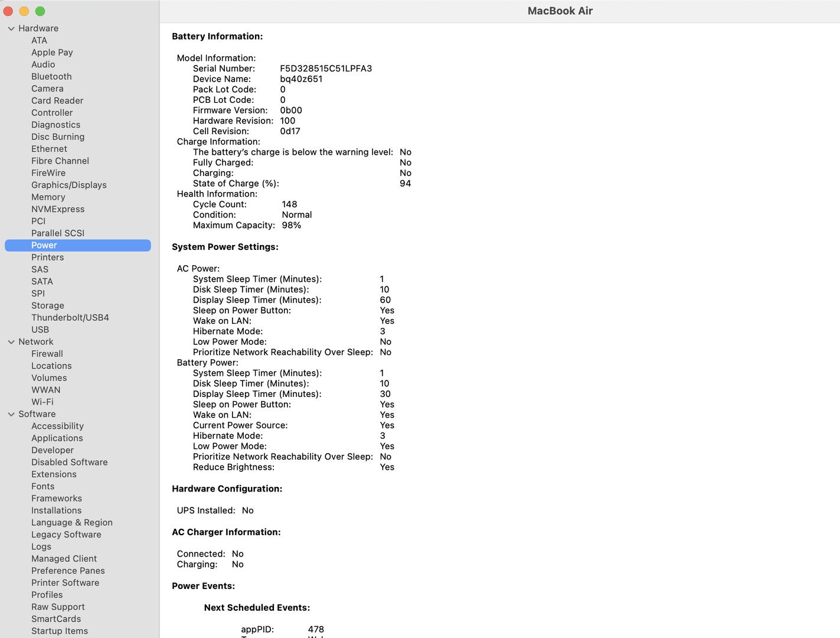The image size is (840, 638).
Task: Open Thunderbolt/USB4 details
Action: point(70,318)
